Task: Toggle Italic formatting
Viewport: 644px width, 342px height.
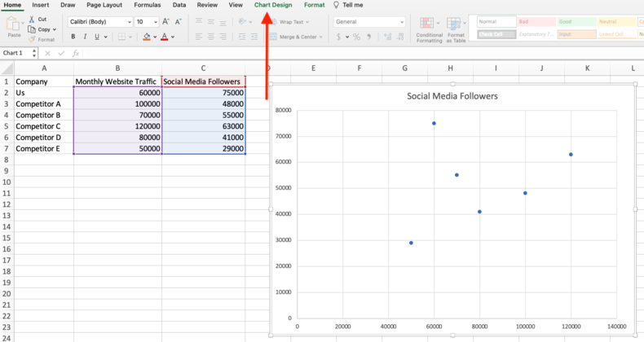Action: [x=85, y=37]
